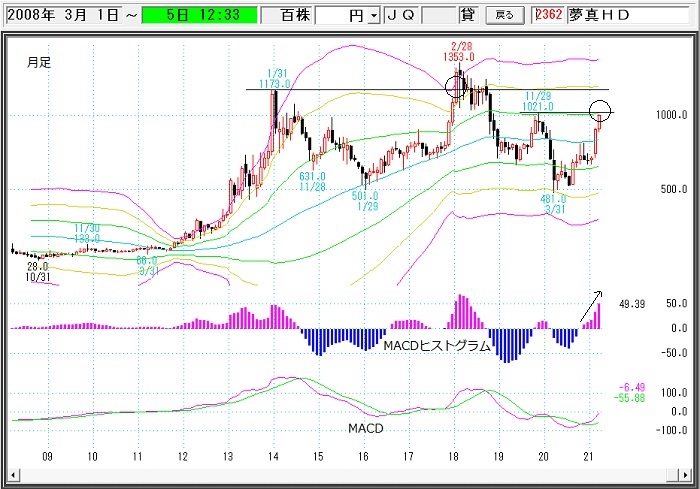Click the 631.0 11/28 low label
This screenshot has height=489, width=700.
(x=312, y=182)
